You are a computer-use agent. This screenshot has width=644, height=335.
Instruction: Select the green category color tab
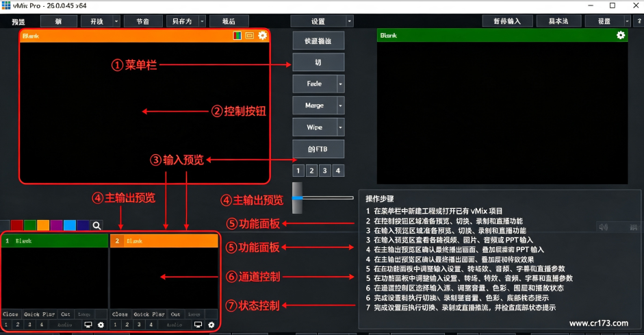tap(30, 225)
